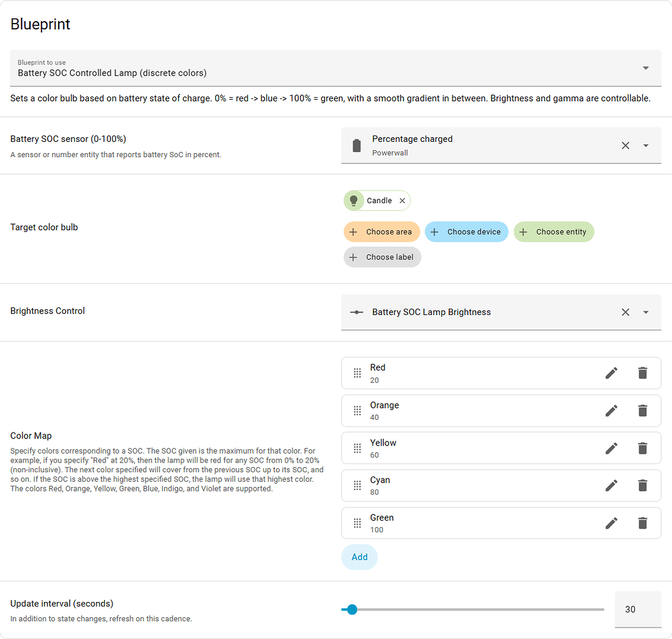Clear the Percentage charged sensor selection
Viewport: 672px width, 639px height.
point(625,145)
